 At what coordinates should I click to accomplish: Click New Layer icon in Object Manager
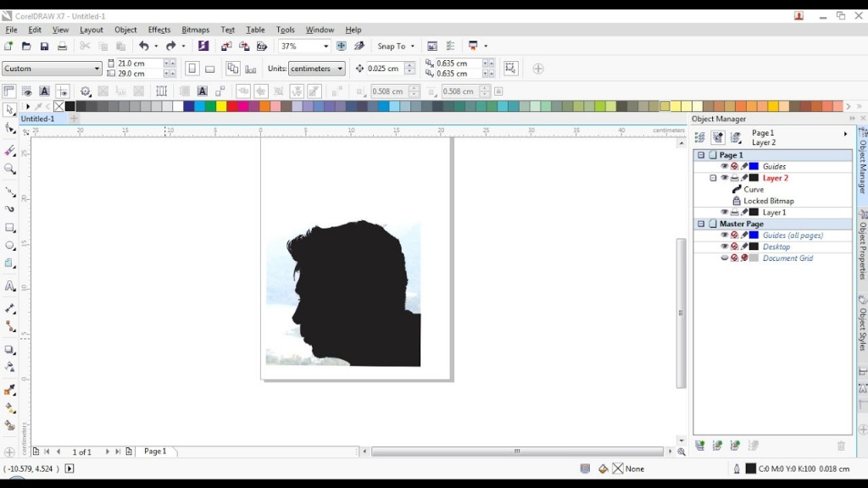699,446
